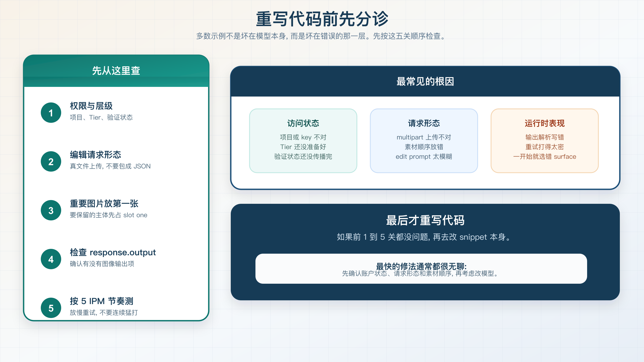This screenshot has width=644, height=362.
Task: Click the numbered circle 5 for 按 5 IPM 节奏测
Action: pos(51,308)
